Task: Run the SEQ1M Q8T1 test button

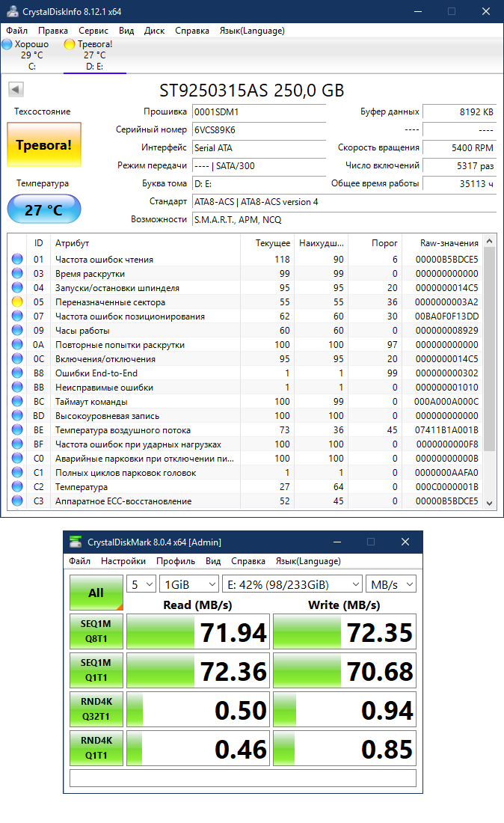Action: coord(96,631)
